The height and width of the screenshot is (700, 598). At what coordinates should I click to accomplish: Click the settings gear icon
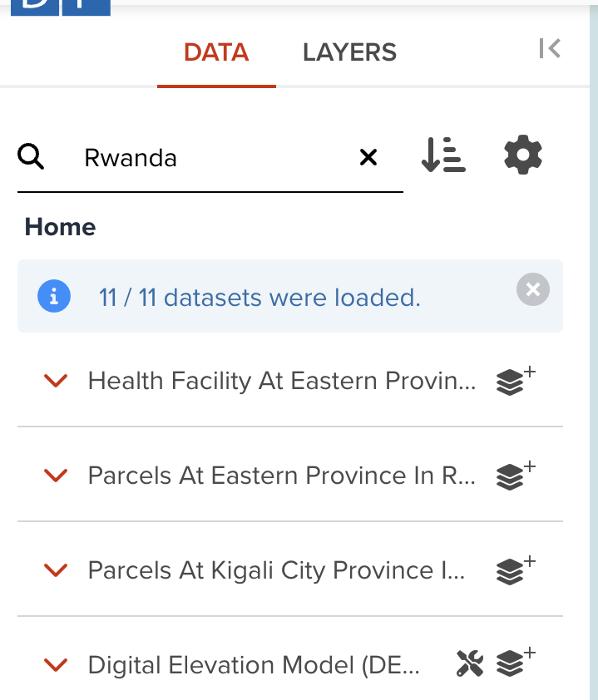point(522,155)
